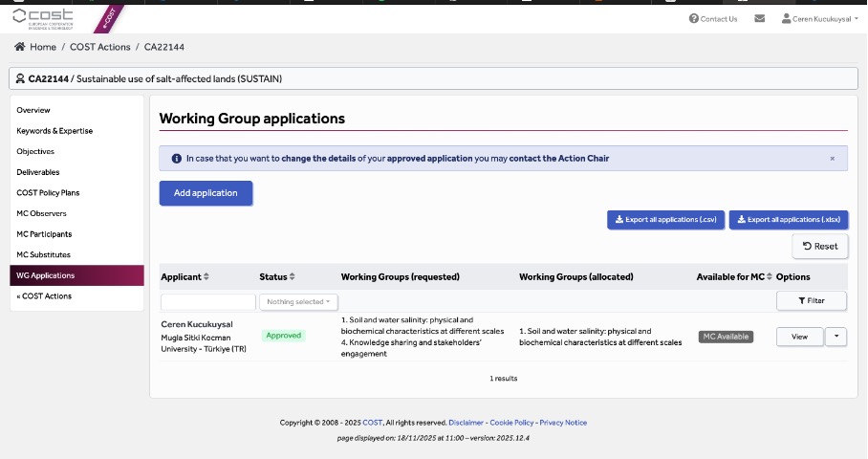Image resolution: width=868 pixels, height=459 pixels.
Task: Open the Privacy Notice footer link
Action: tap(563, 423)
